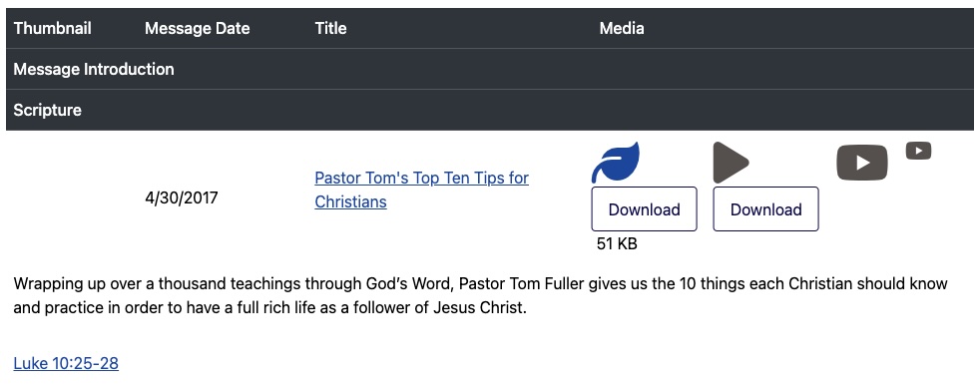Play the message audio with the triangle icon

pos(732,163)
